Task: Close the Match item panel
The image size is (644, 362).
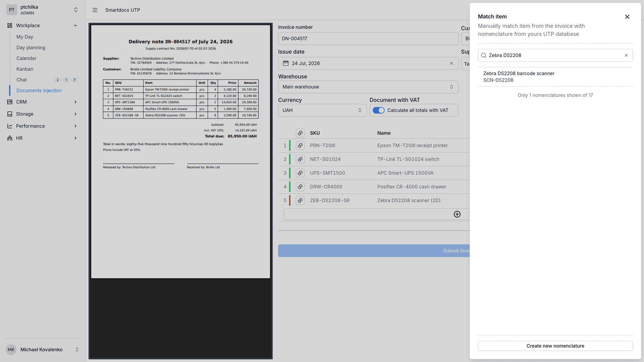Action: click(x=627, y=17)
